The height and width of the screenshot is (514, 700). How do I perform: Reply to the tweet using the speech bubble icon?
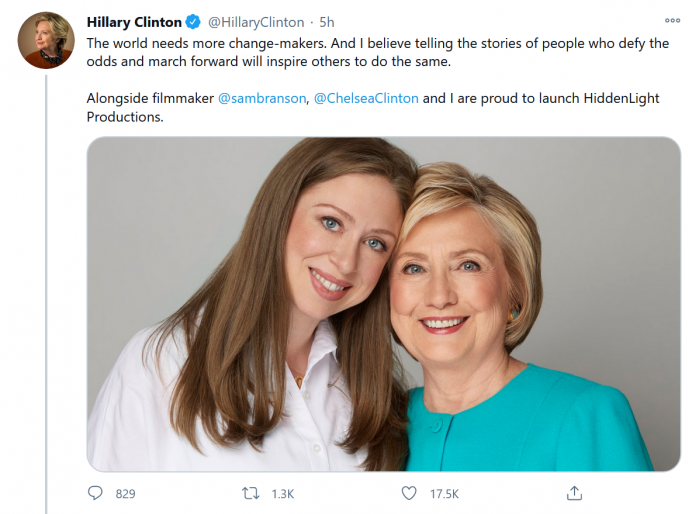click(x=96, y=493)
